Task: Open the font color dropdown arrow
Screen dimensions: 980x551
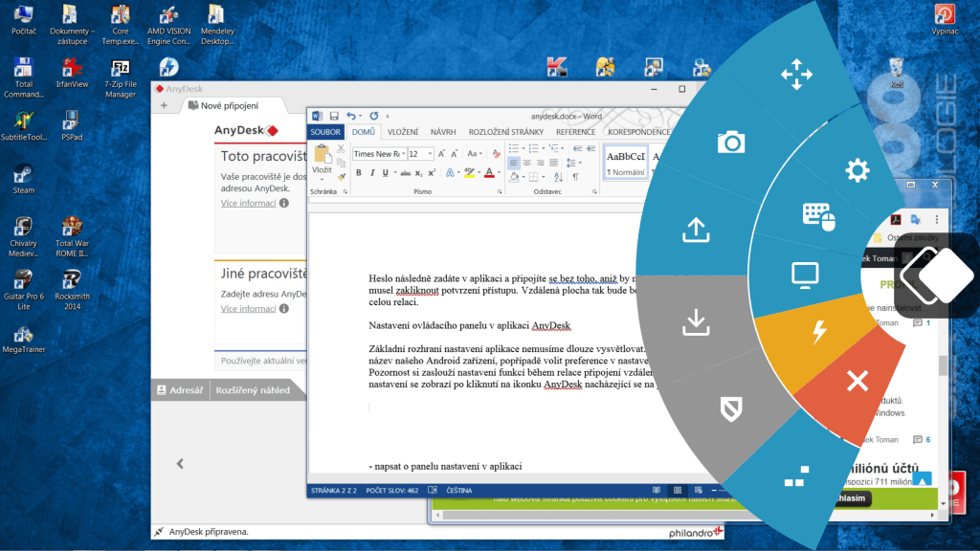Action: (x=500, y=172)
